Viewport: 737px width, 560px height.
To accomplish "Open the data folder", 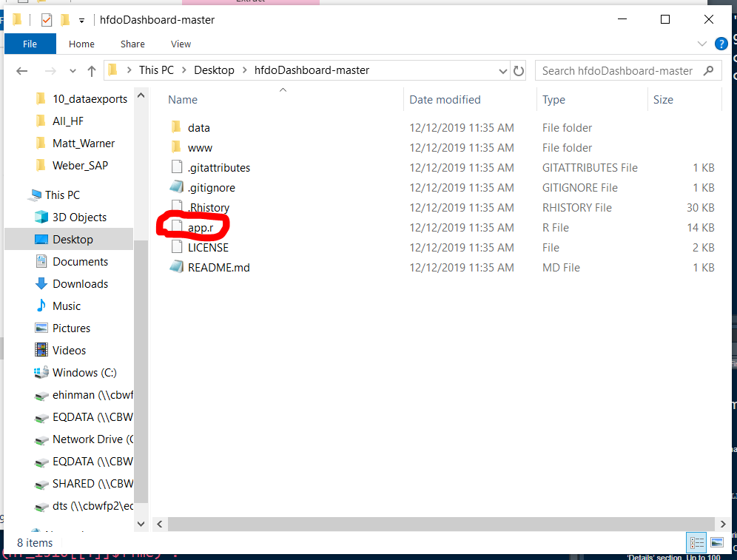I will click(199, 128).
